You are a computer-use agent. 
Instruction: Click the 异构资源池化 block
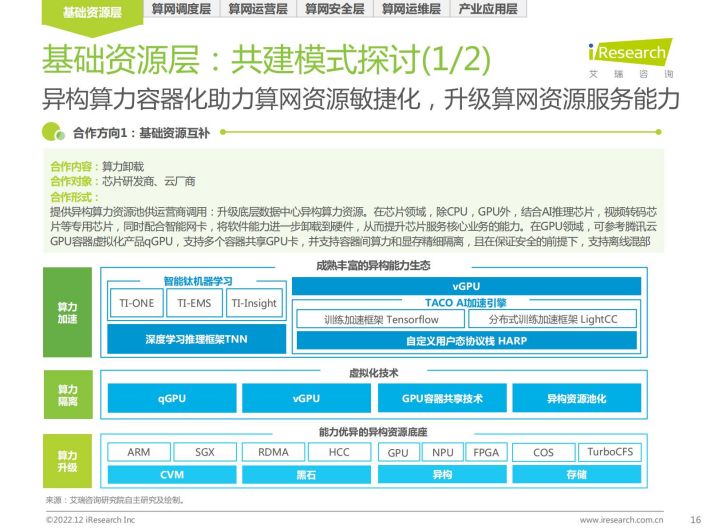[576, 398]
